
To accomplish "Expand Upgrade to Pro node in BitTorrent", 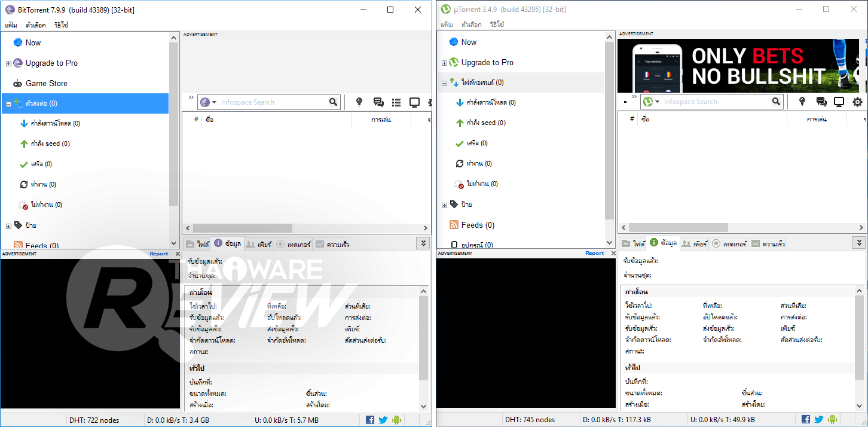I will [x=8, y=63].
